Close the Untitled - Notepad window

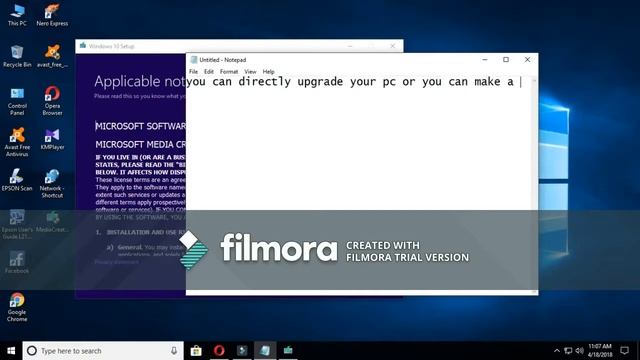[527, 60]
